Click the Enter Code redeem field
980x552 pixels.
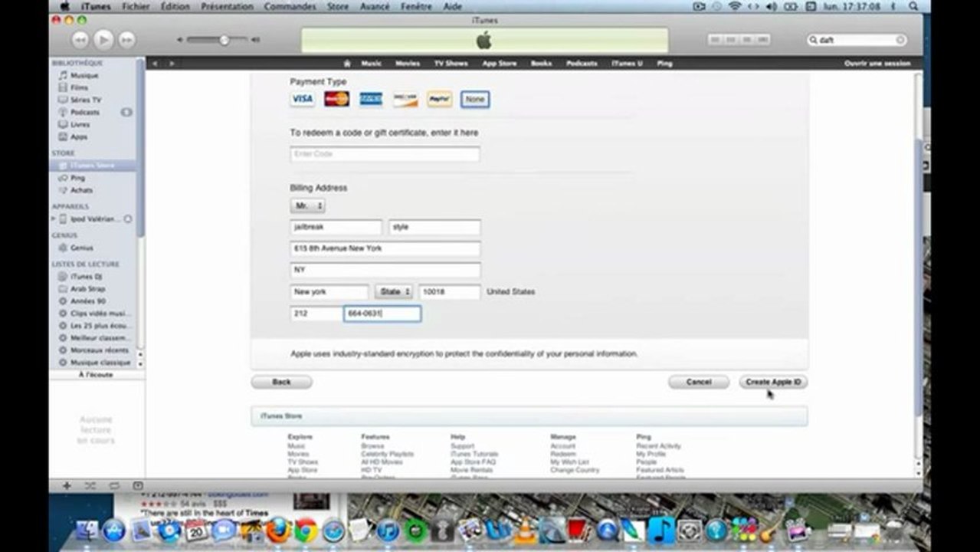coord(385,154)
